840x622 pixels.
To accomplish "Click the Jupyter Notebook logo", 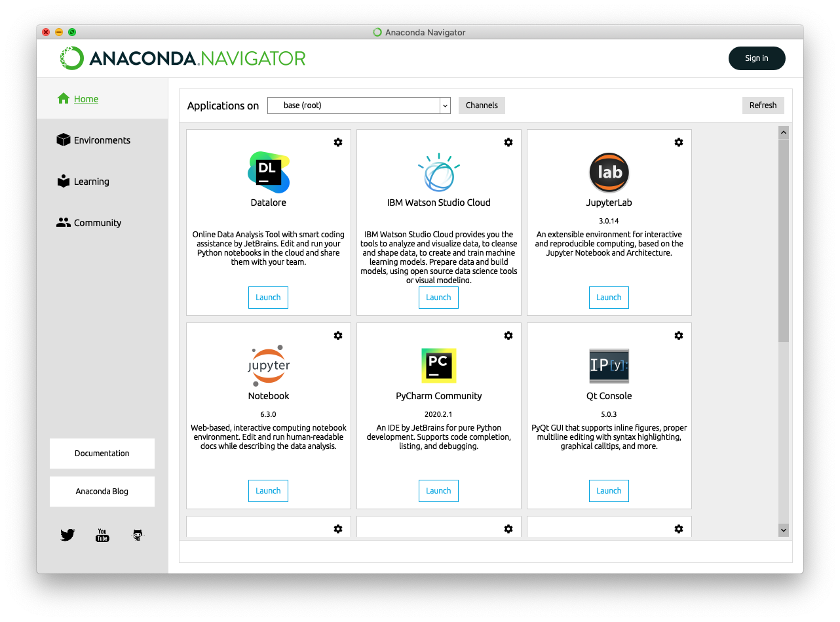I will (x=269, y=364).
